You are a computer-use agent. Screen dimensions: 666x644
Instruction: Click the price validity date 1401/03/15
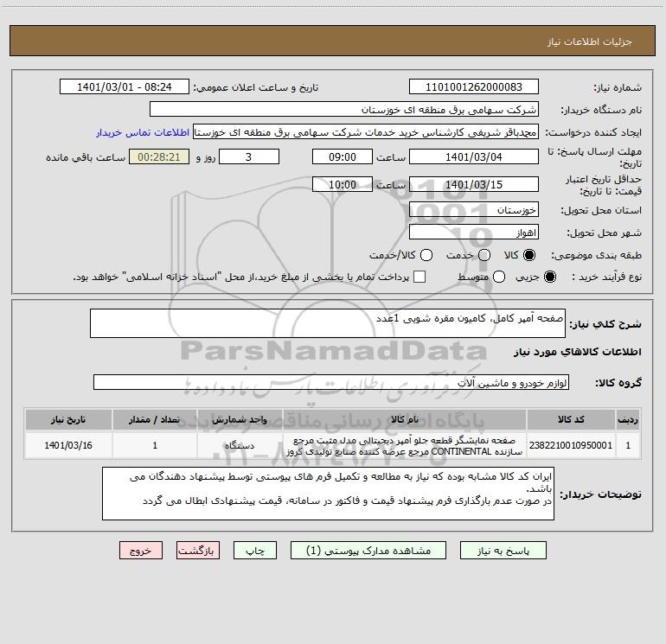click(474, 184)
